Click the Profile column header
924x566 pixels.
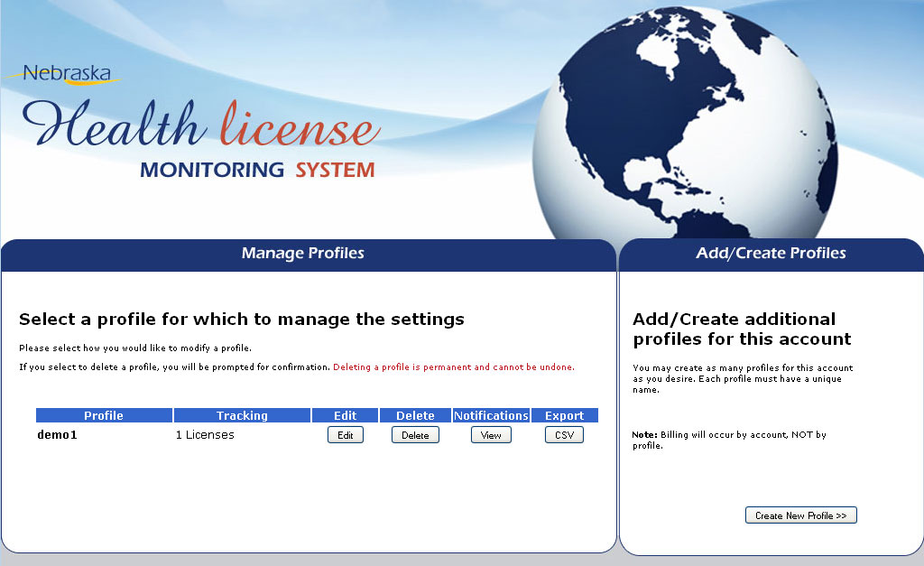[104, 415]
